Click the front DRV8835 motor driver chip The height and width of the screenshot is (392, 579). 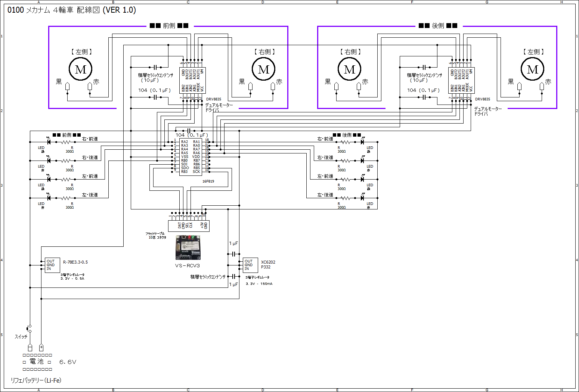point(192,80)
